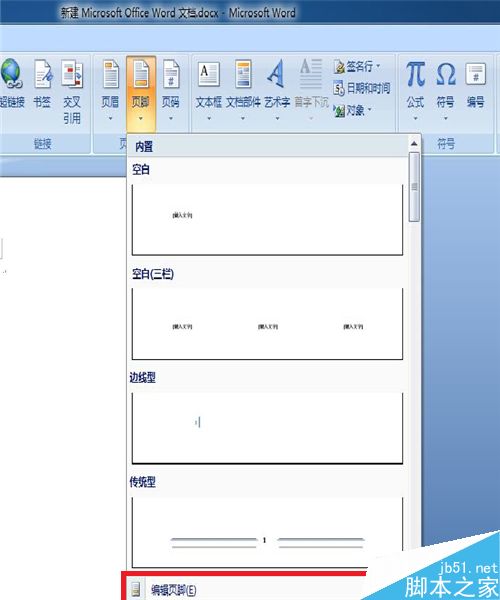Open Quick Parts (文档部件) icon

[x=243, y=74]
